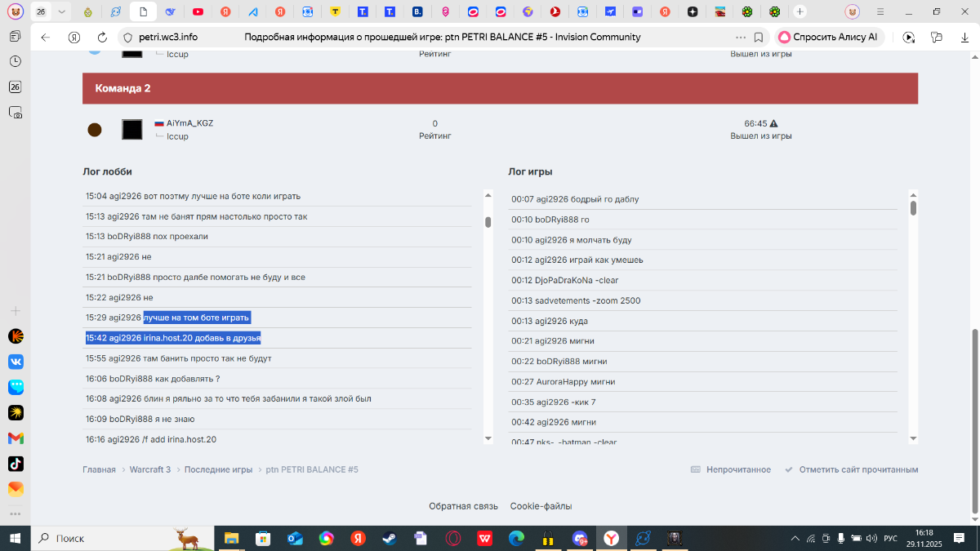980x551 pixels.
Task: Expand the tab list dropdown chevron
Action: [x=61, y=11]
